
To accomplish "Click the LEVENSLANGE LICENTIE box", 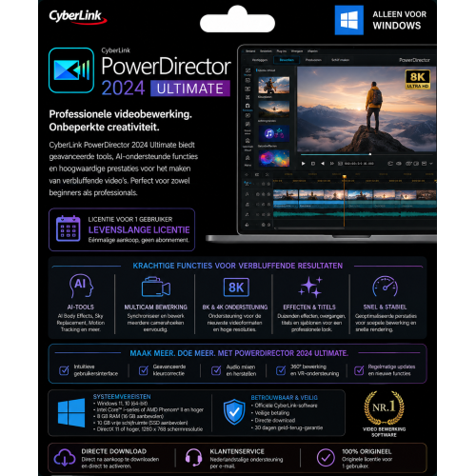I will coord(122,229).
